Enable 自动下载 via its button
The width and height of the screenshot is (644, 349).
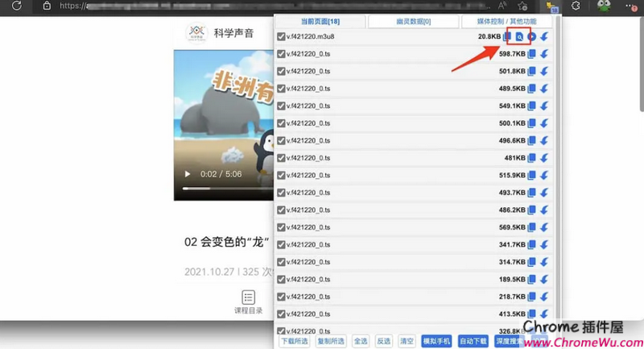[x=473, y=341]
